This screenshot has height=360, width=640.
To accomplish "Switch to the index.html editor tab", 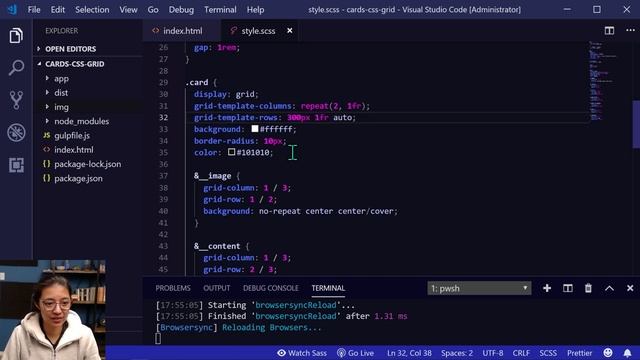I will (181, 31).
